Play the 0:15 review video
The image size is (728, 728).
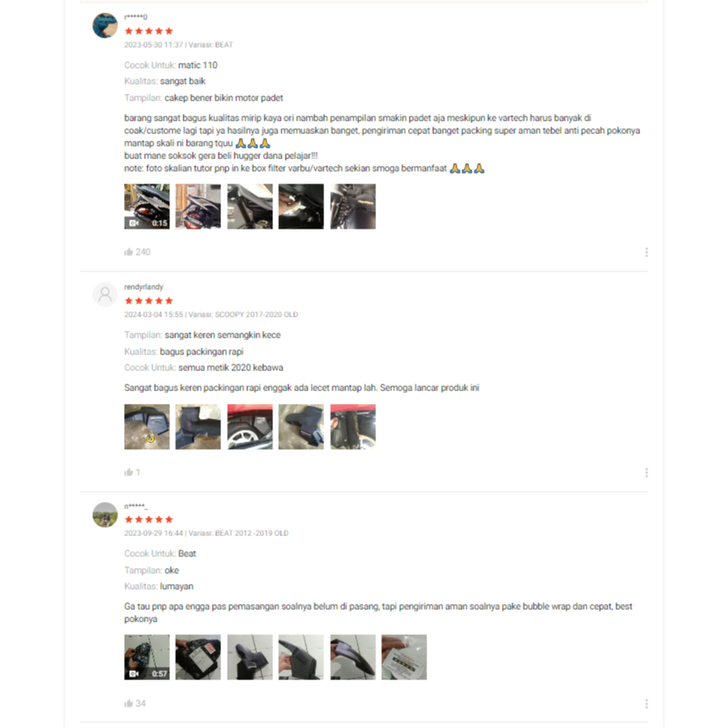[147, 206]
